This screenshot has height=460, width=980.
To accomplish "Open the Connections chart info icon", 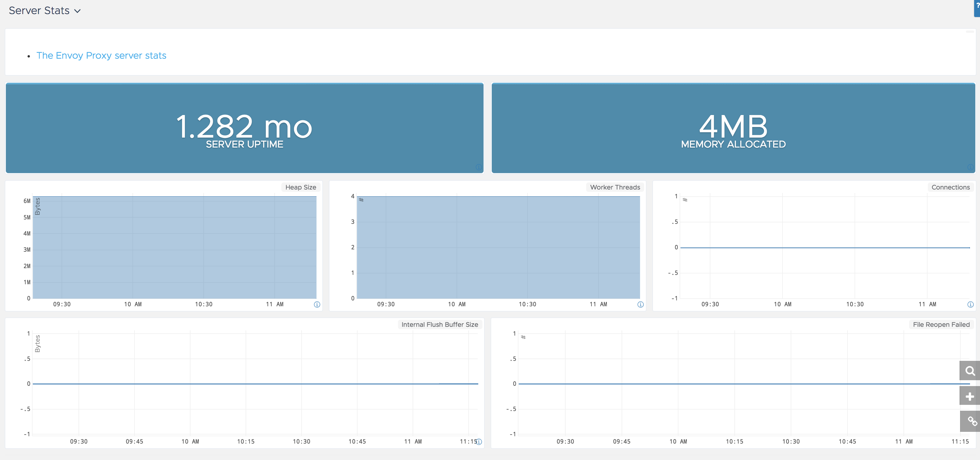I will tap(971, 304).
